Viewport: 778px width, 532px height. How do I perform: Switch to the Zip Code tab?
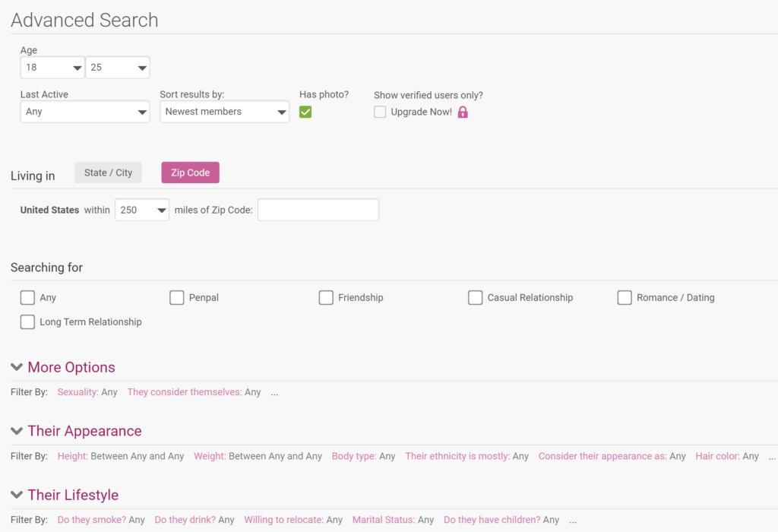(x=191, y=173)
